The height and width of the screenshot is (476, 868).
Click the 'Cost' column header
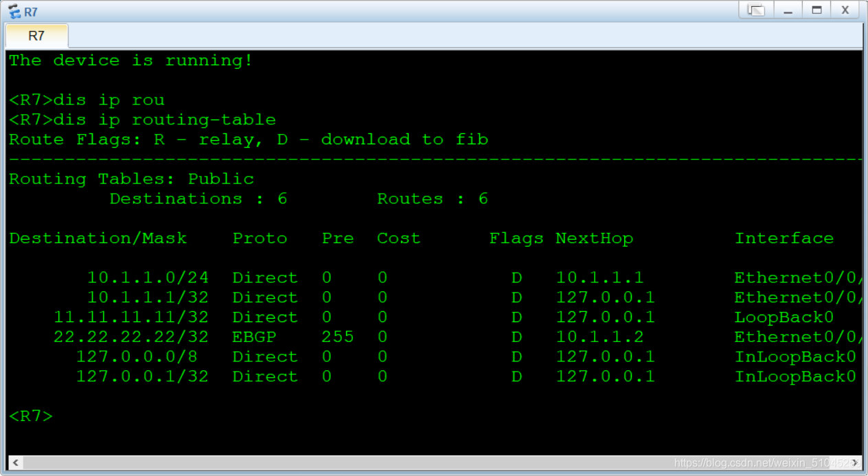(398, 238)
